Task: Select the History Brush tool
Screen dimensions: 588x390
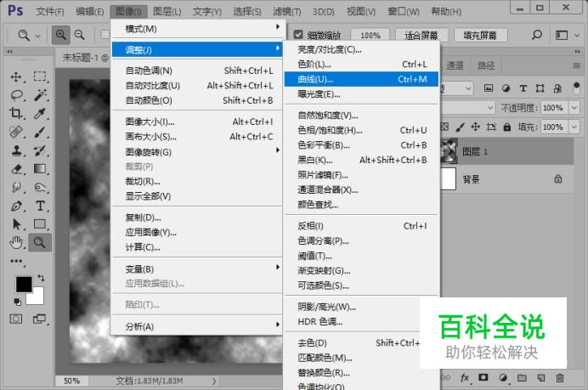Action: coord(40,150)
